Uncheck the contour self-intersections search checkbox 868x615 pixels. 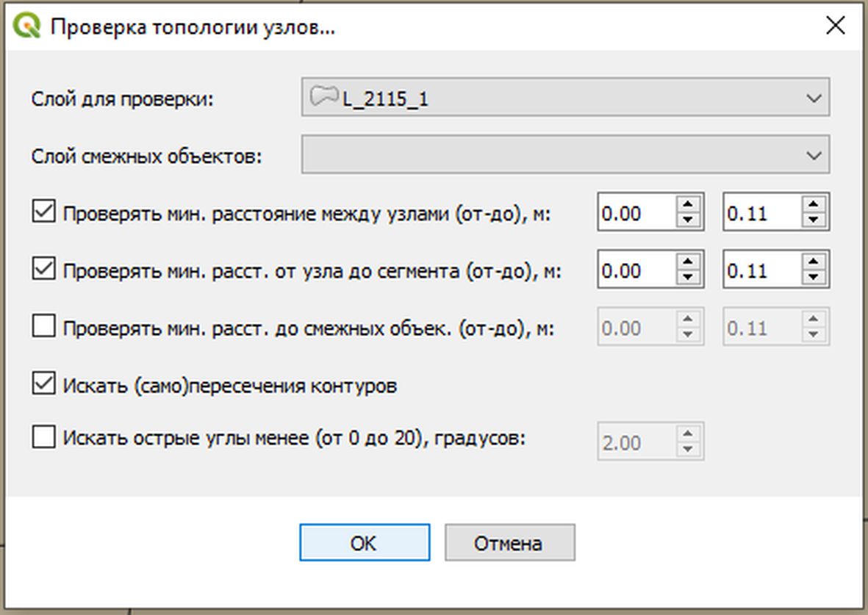[x=44, y=384]
